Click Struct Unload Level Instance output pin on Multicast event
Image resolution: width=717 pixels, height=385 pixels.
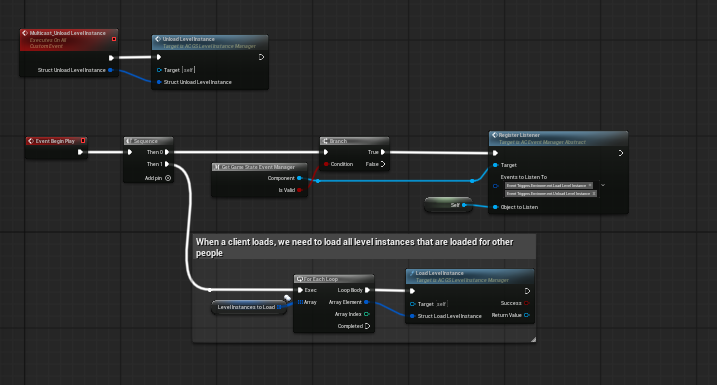coord(110,70)
